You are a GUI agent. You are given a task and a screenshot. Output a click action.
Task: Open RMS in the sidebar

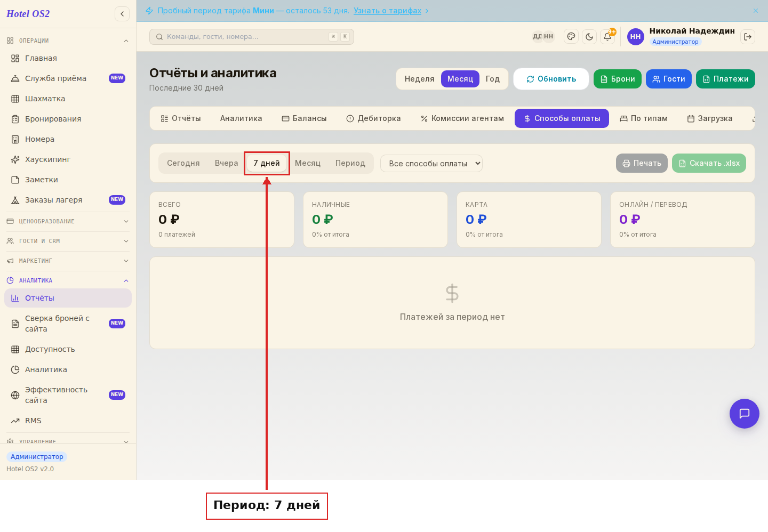[68, 421]
